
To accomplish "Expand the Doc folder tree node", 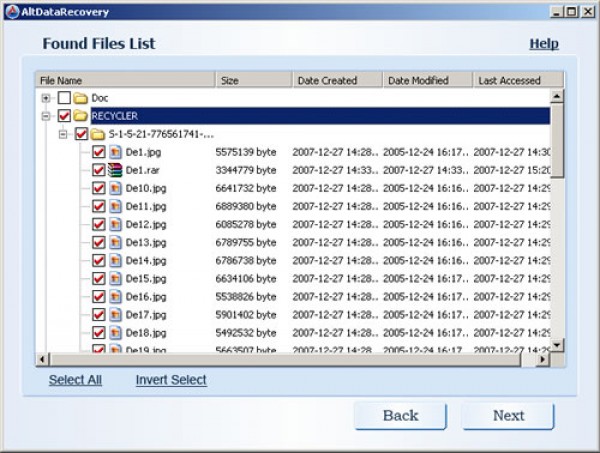I will (46, 98).
